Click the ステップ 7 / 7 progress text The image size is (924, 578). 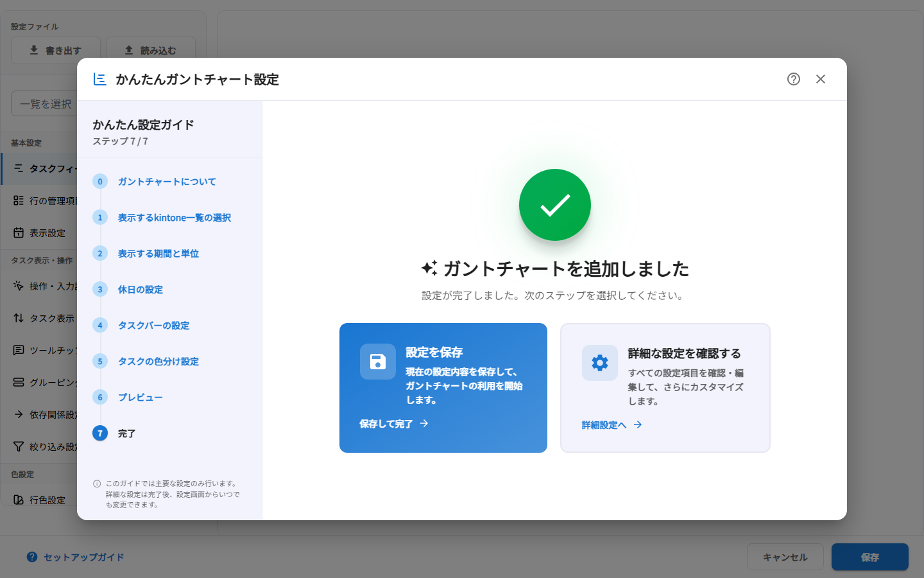[x=121, y=141]
